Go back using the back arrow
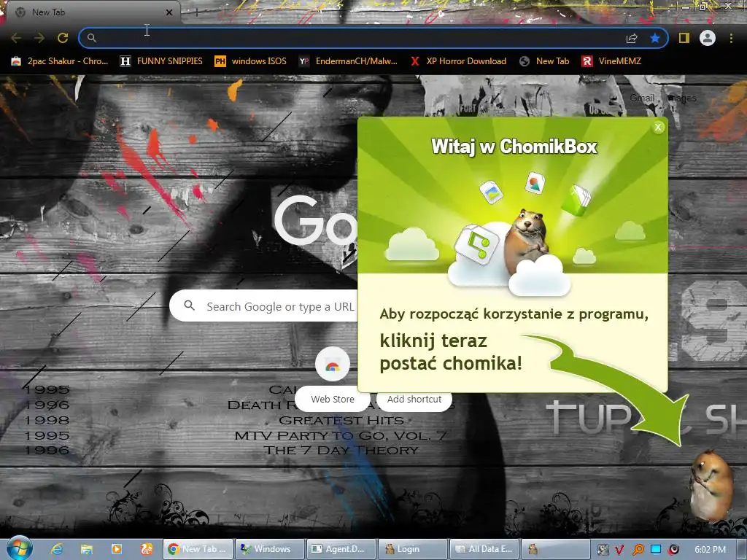 tap(16, 38)
